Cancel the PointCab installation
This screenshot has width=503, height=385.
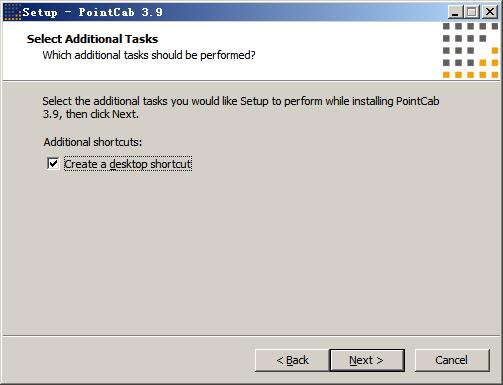(452, 360)
